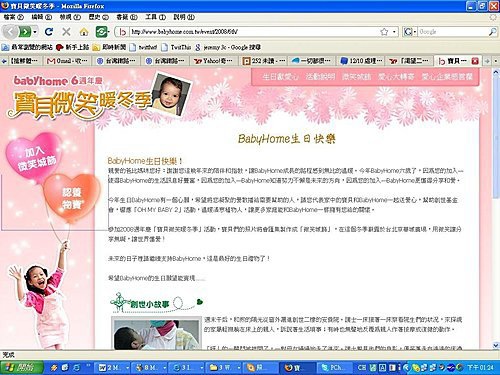The image size is (500, 375).
Task: Click the 創世小故事 section heading
Action: pos(150,304)
